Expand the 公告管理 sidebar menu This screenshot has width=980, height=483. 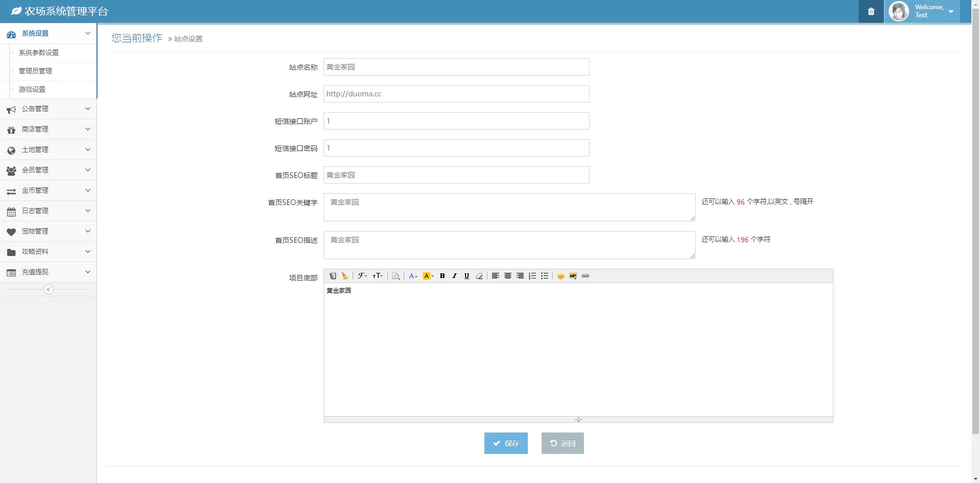pos(48,109)
